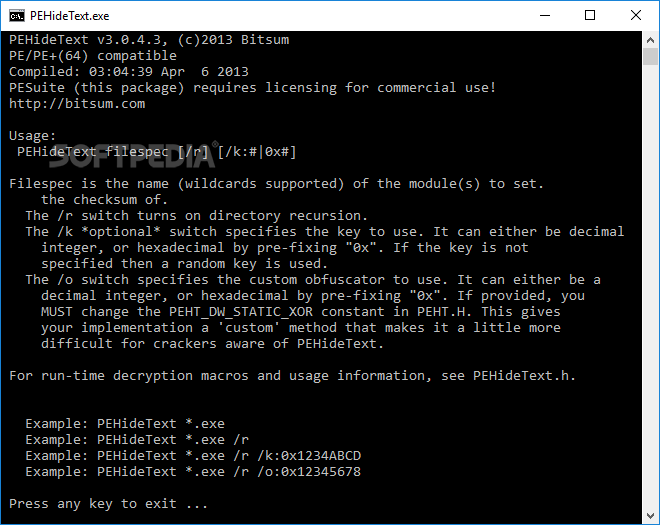Minimize the PEHideText.exe window

pyautogui.click(x=544, y=15)
